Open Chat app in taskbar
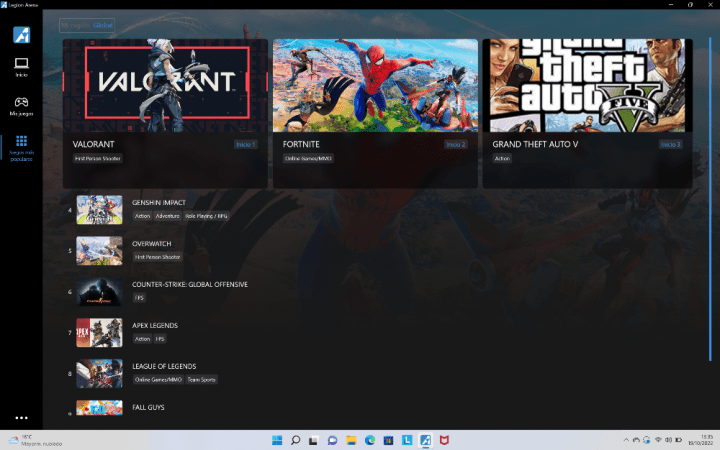The image size is (720, 450). click(x=332, y=440)
